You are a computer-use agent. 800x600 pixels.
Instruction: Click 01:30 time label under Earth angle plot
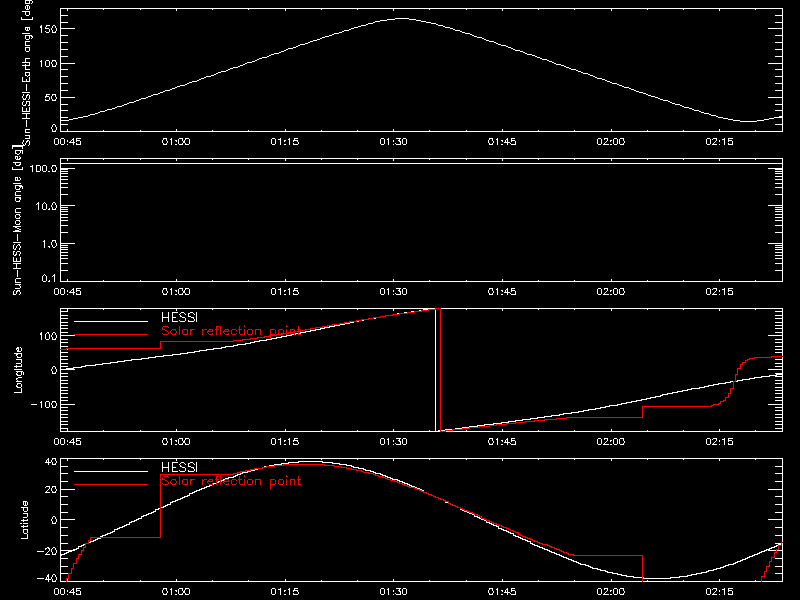click(393, 142)
